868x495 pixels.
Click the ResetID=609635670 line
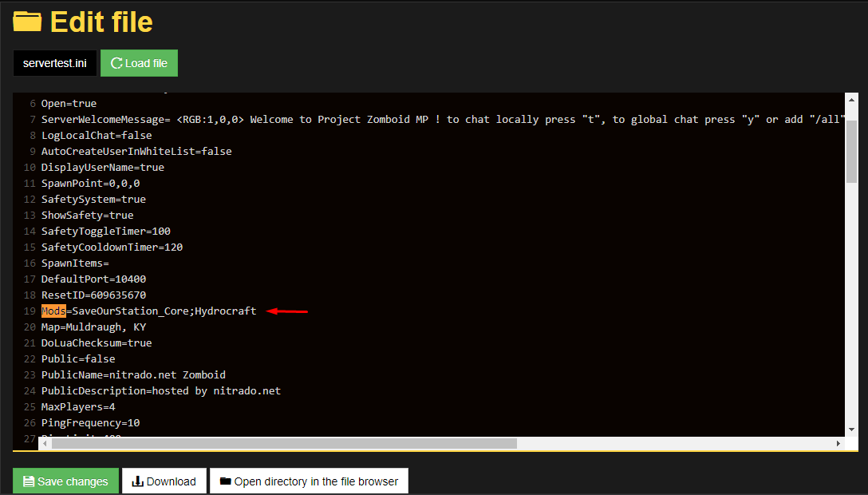93,295
